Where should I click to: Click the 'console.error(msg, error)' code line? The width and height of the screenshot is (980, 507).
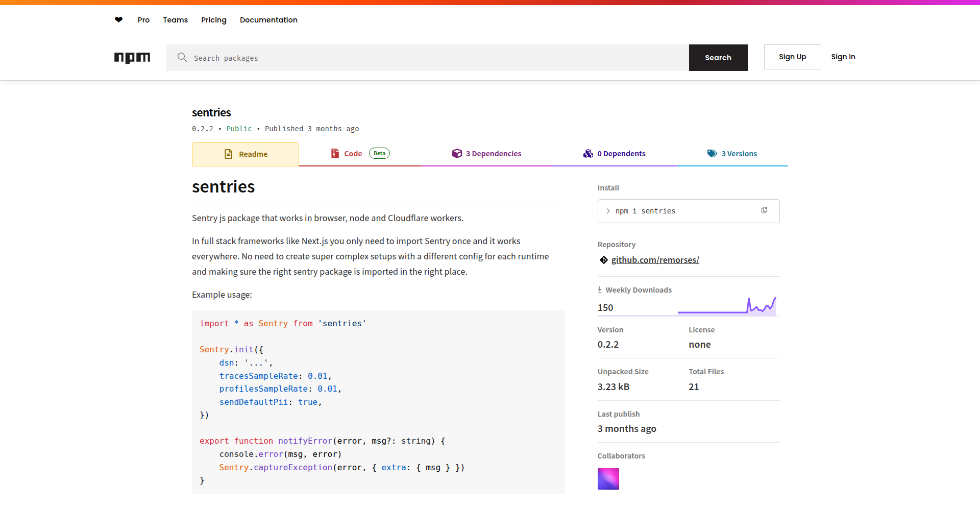pos(280,454)
